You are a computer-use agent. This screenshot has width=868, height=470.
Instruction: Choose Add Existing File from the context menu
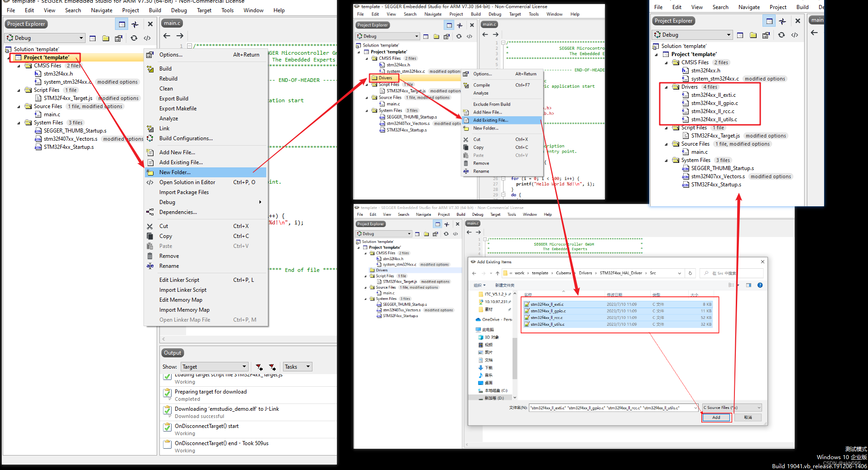point(491,120)
